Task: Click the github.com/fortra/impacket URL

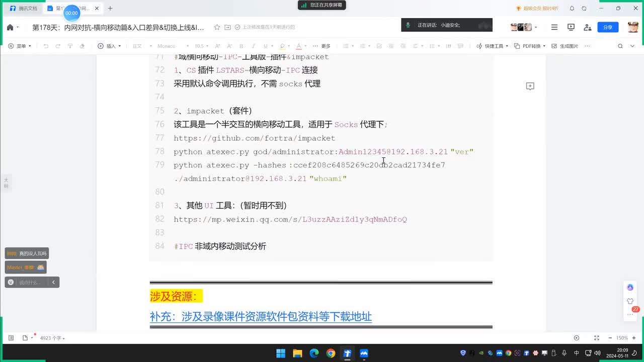Action: [255, 138]
